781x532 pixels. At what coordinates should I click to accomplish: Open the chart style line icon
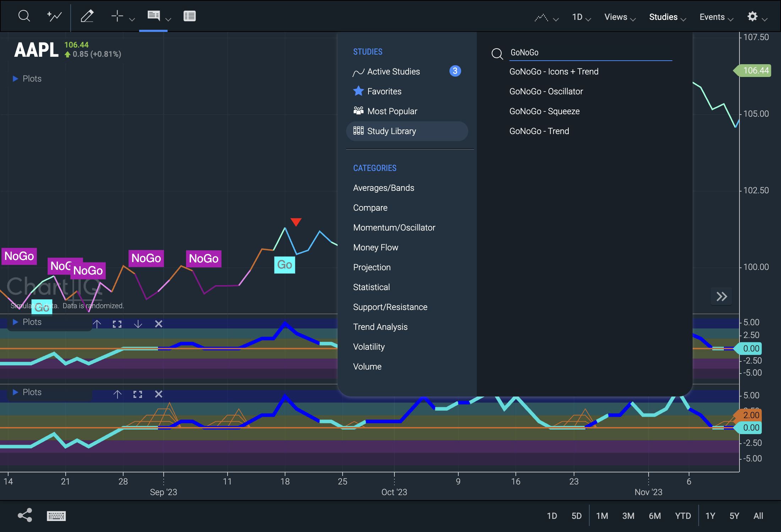click(x=541, y=17)
